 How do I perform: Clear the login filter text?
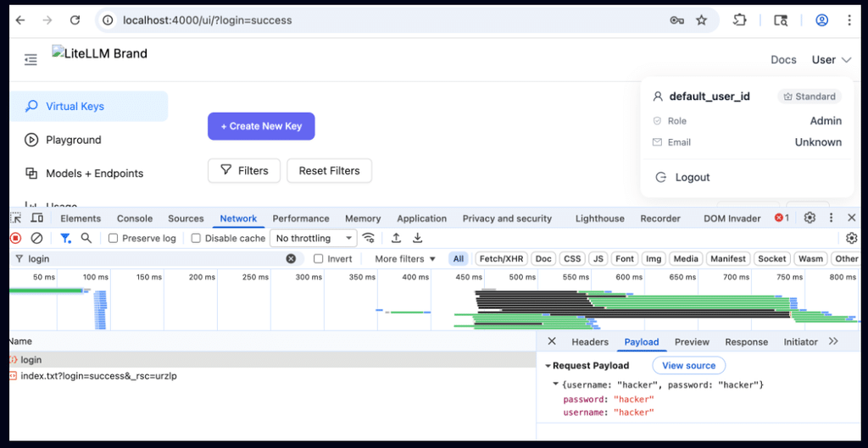(292, 259)
